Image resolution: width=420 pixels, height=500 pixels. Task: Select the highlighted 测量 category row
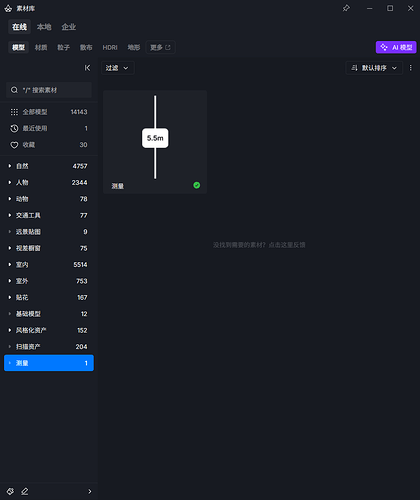tap(49, 363)
